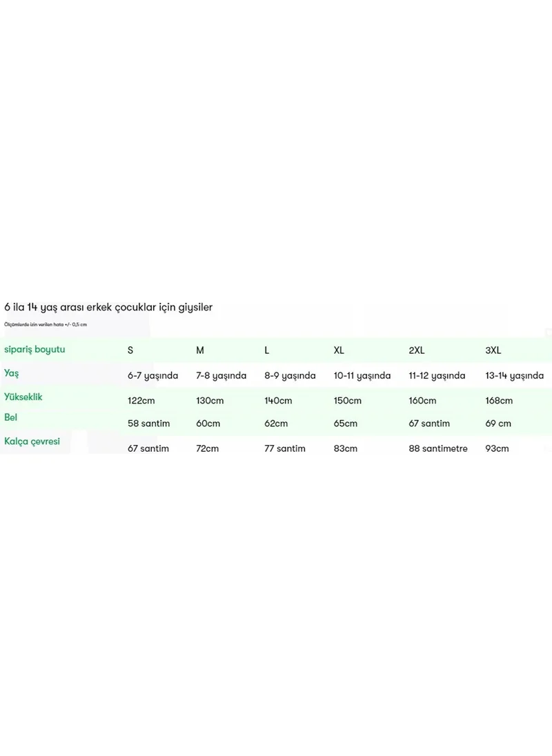Image resolution: width=552 pixels, height=756 pixels.
Task: Click the 'Bel' row label
Action: [10, 417]
